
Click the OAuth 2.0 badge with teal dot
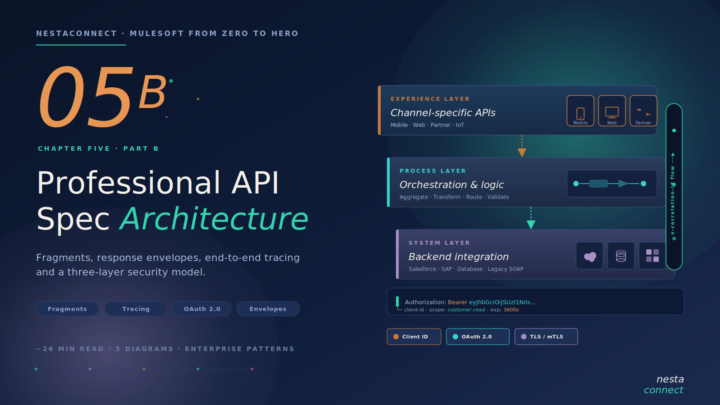(478, 337)
